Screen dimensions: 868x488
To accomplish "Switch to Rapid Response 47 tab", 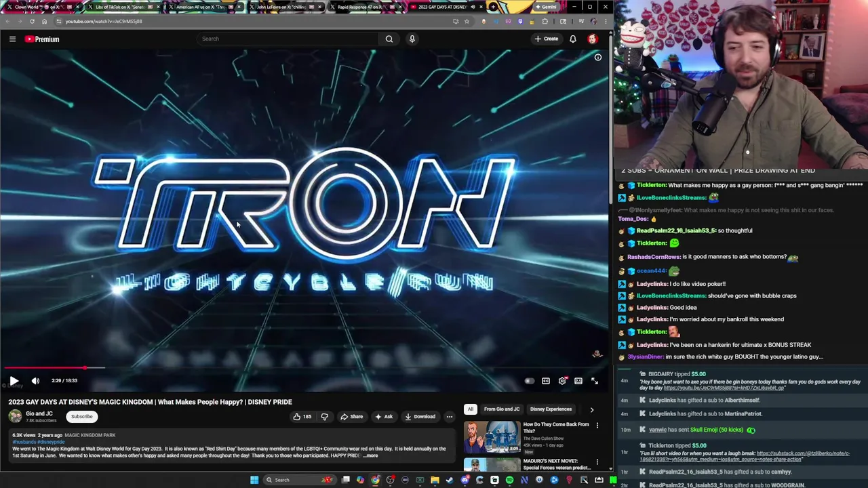I will point(366,7).
